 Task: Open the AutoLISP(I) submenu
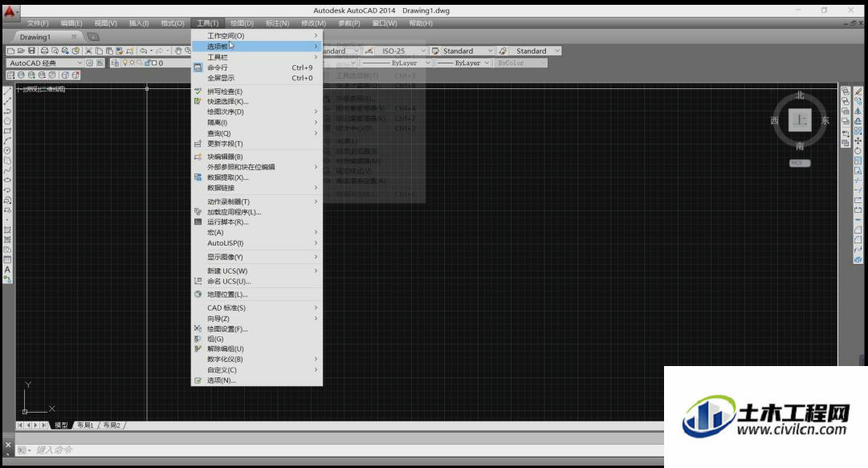pos(257,243)
